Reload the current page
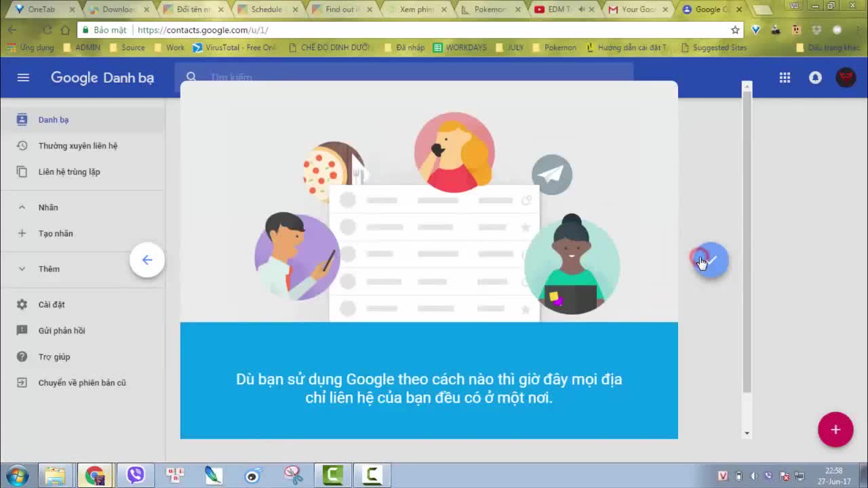The width and height of the screenshot is (868, 488). click(47, 30)
